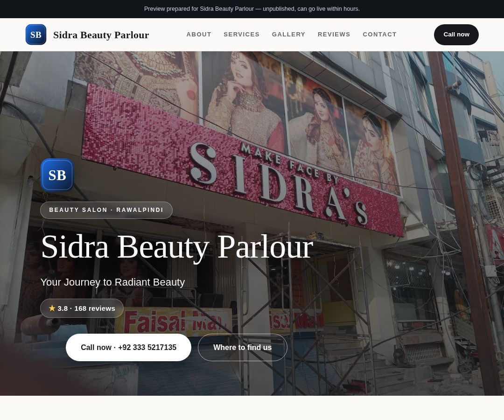Click the Beauty Salon · Rawalpindi pill
The image size is (504, 420).
(106, 210)
